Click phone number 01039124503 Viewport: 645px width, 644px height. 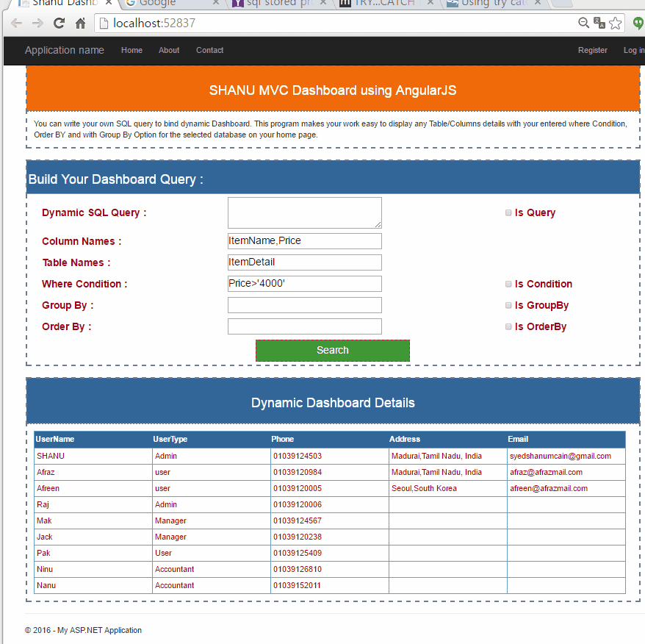pyautogui.click(x=298, y=457)
